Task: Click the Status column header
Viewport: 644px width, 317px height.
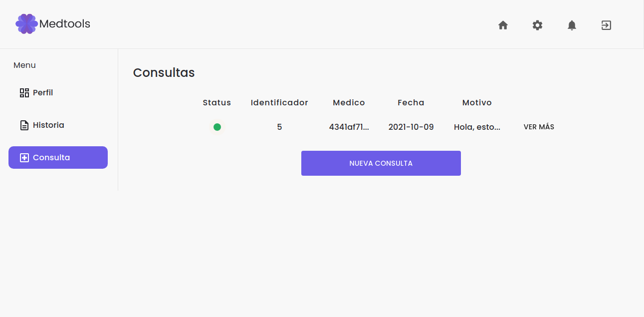Action: coord(216,102)
